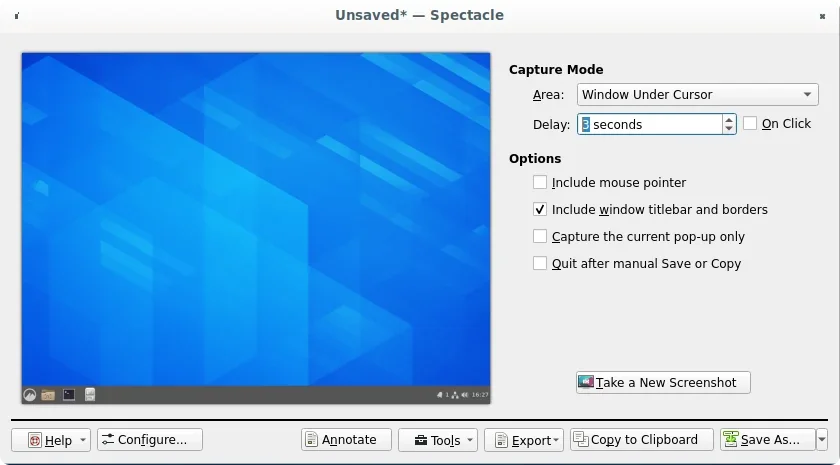Click the Configure sliders icon
Image resolution: width=840 pixels, height=465 pixels.
point(107,440)
